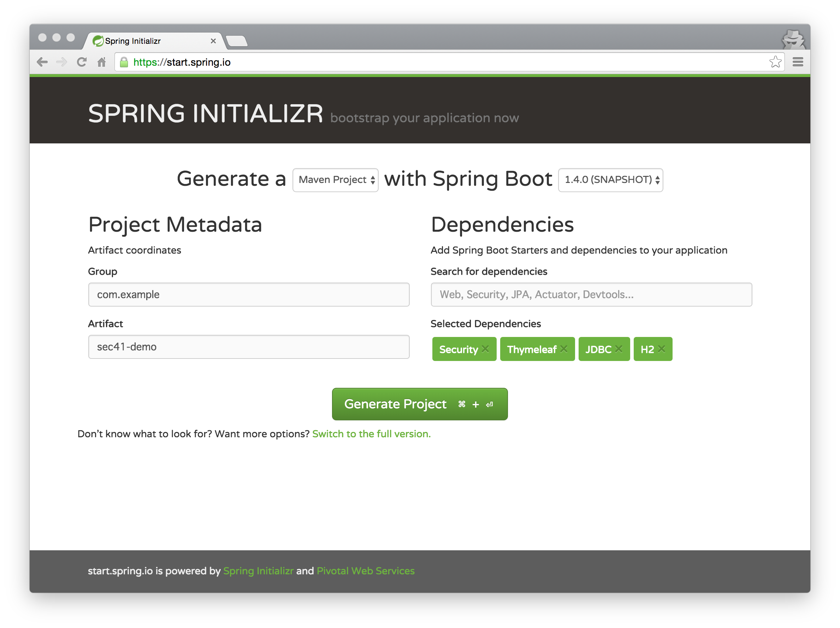Remove the H2 dependency

tap(662, 348)
